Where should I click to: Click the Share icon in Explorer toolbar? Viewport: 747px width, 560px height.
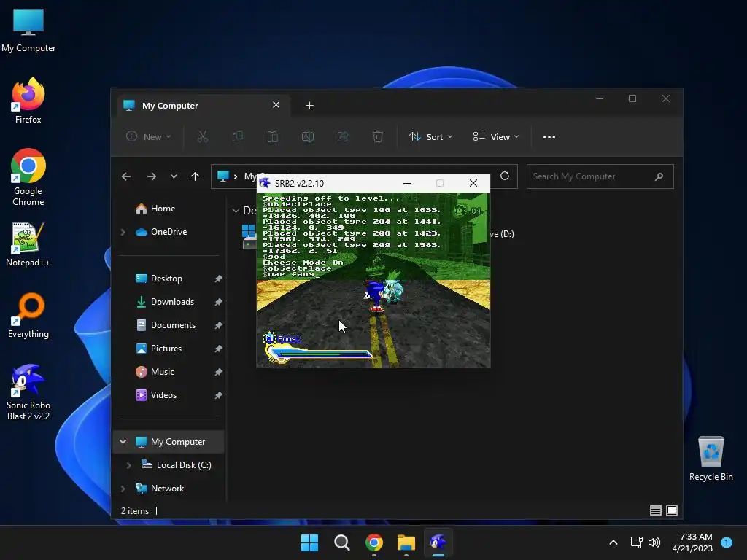(x=343, y=136)
